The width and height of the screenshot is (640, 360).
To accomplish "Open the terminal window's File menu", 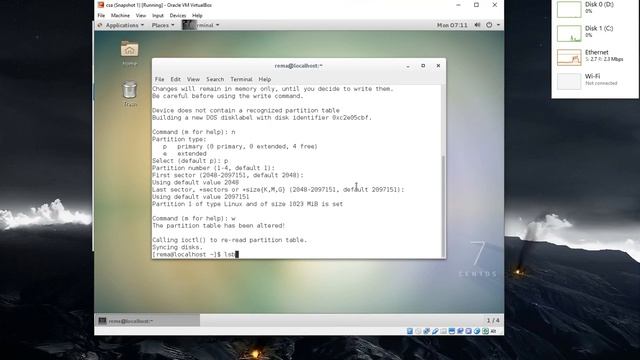I will (160, 79).
